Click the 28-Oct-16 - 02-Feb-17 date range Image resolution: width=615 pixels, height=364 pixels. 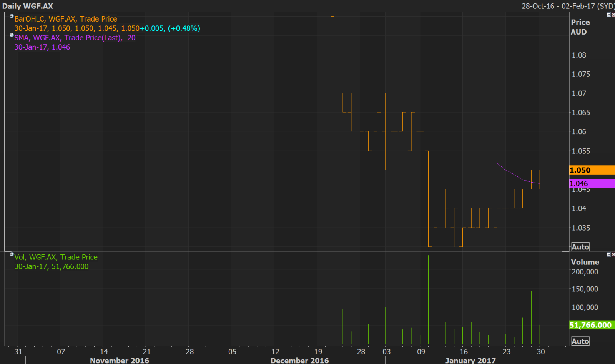click(568, 6)
